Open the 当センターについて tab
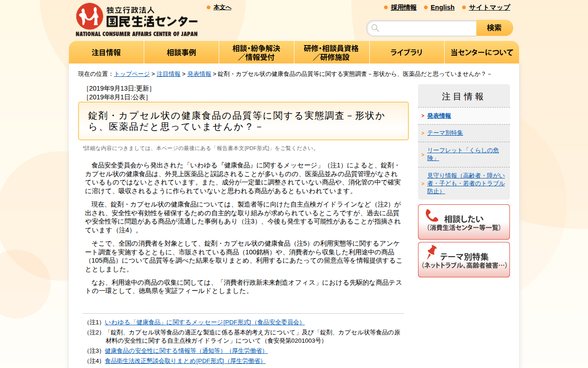588x368 pixels. click(x=482, y=52)
